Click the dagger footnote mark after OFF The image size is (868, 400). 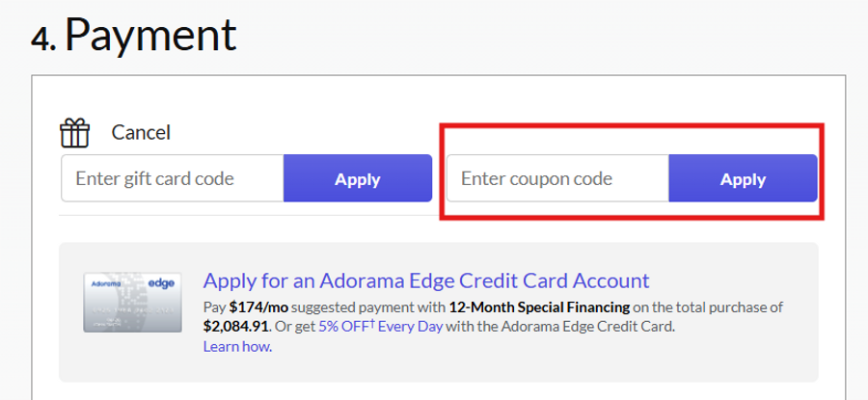(x=373, y=324)
